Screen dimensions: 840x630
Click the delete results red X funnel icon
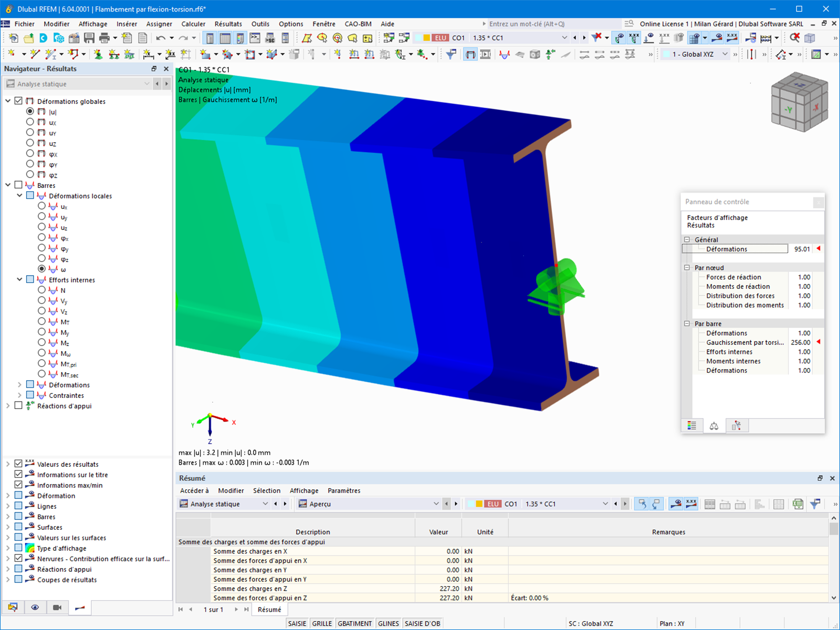(596, 38)
